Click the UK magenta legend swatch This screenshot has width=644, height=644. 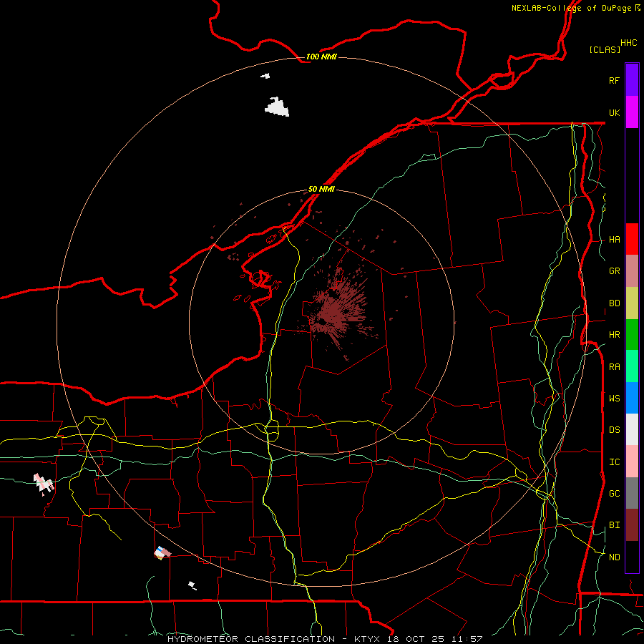(632, 112)
